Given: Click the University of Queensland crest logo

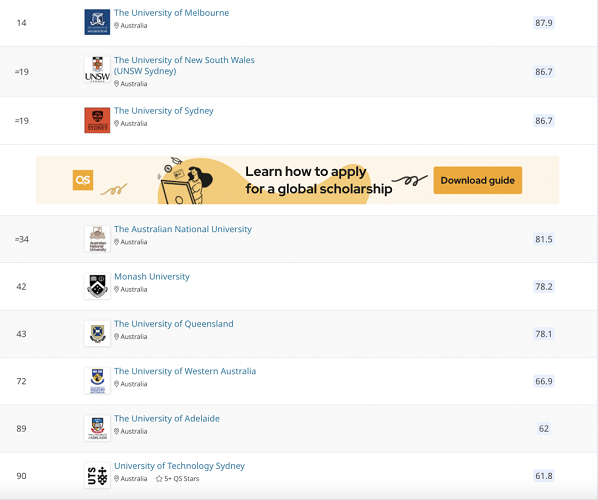Looking at the screenshot, I should click(x=97, y=333).
